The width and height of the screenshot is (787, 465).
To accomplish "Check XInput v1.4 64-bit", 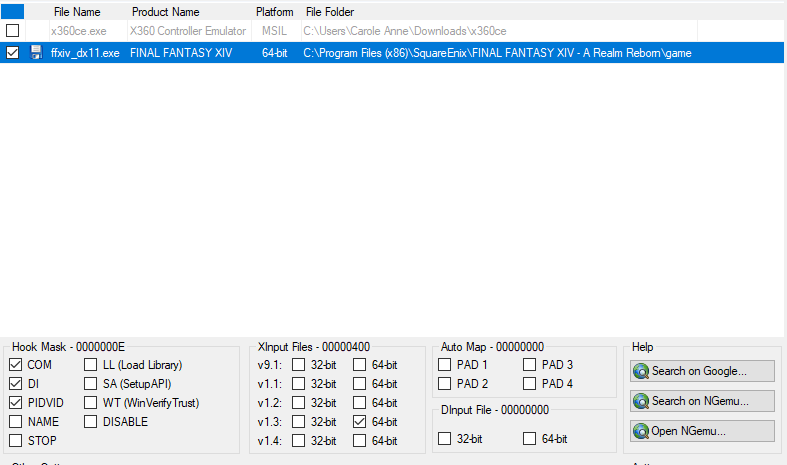I will (359, 441).
